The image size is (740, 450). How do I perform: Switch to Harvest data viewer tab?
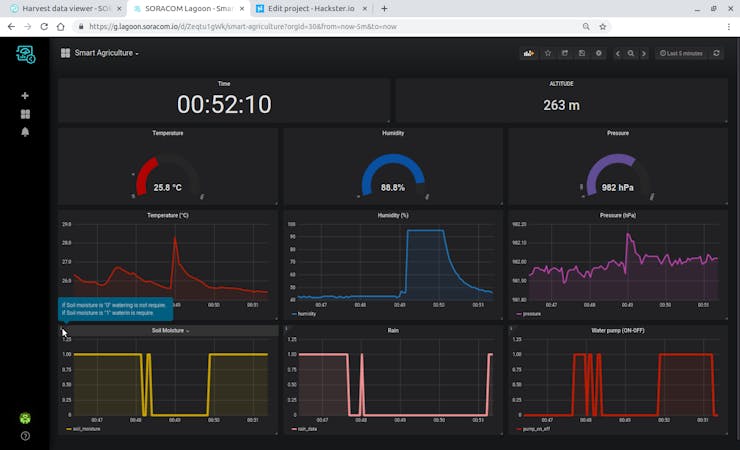(64, 8)
